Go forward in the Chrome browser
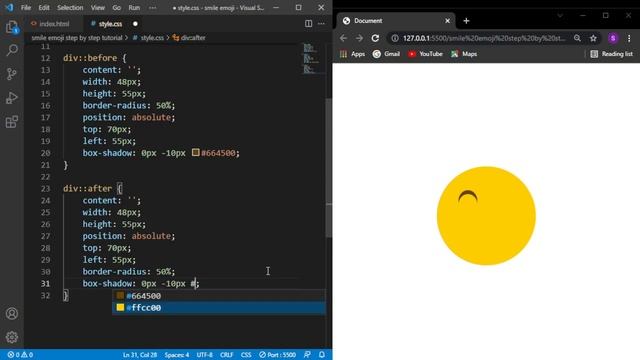 pos(359,38)
